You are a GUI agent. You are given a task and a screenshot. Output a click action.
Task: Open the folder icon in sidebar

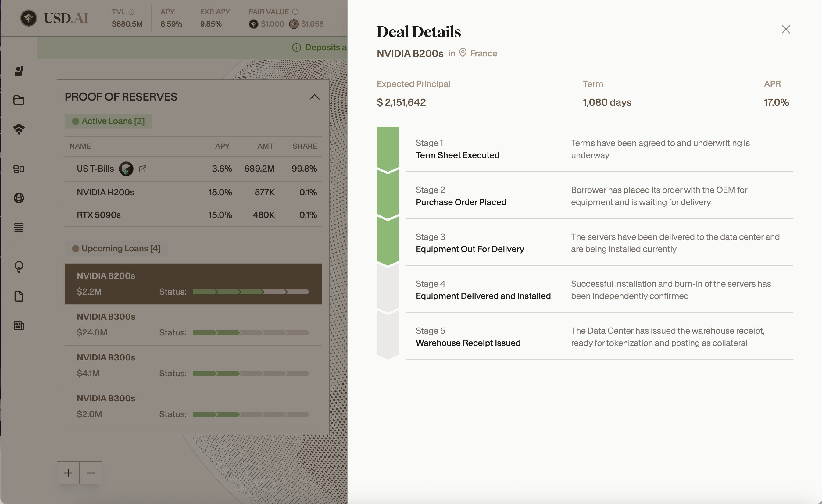(x=19, y=100)
